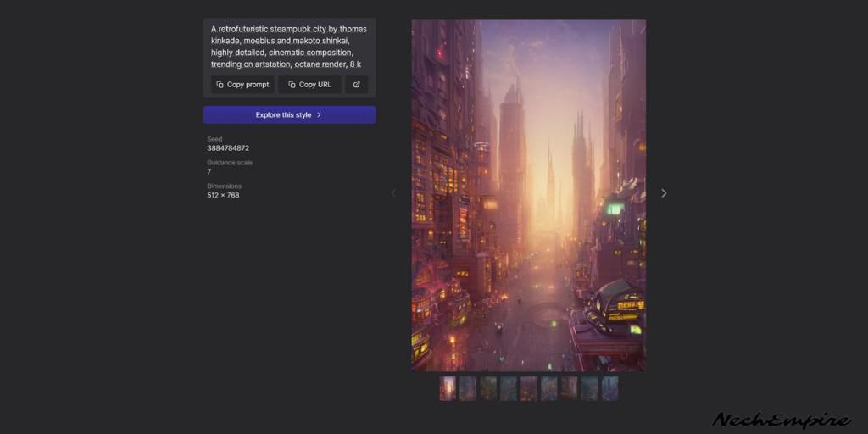Select the seventh thumbnail under the image

569,388
